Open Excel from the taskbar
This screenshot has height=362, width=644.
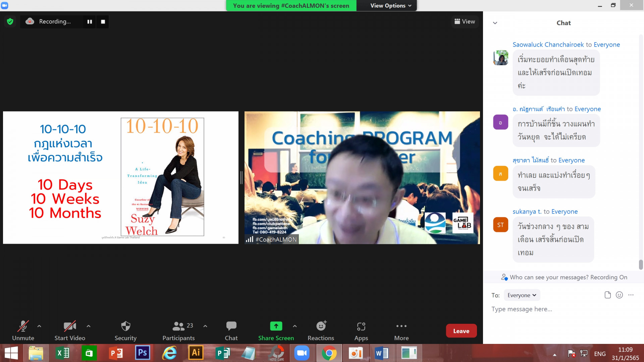point(62,353)
